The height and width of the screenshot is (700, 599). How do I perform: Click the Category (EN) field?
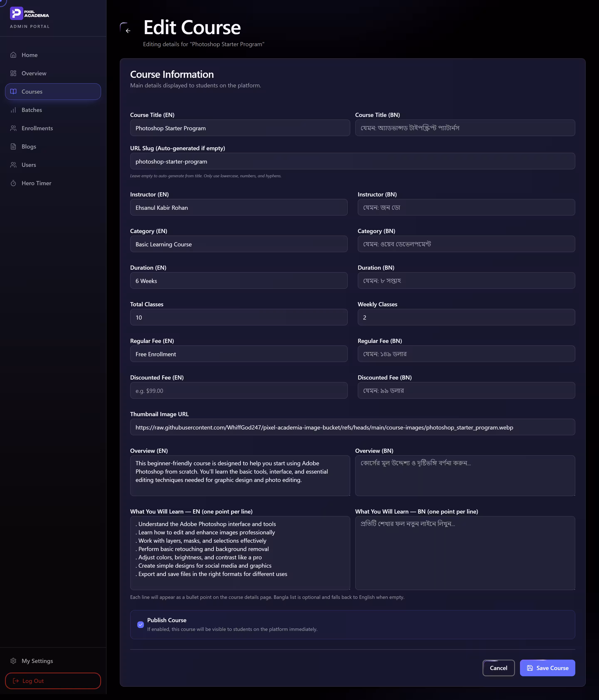tap(239, 244)
